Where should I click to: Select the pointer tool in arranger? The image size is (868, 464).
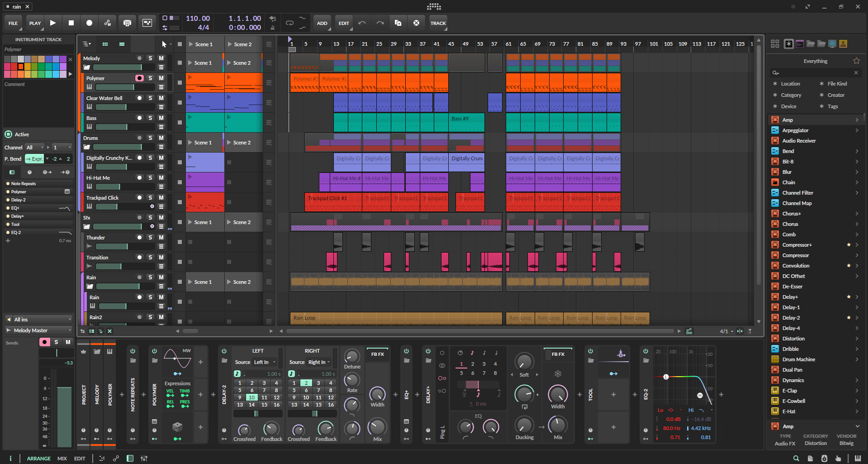click(164, 44)
